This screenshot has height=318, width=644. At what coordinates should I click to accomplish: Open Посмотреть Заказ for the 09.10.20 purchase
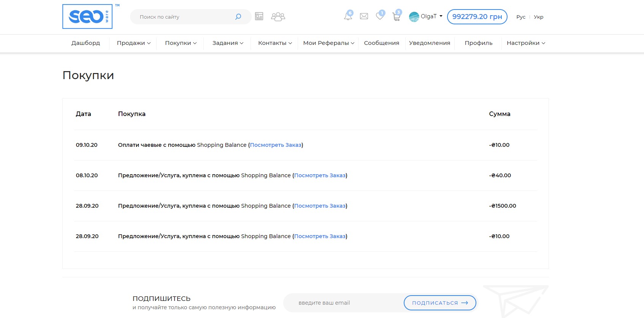[276, 145]
